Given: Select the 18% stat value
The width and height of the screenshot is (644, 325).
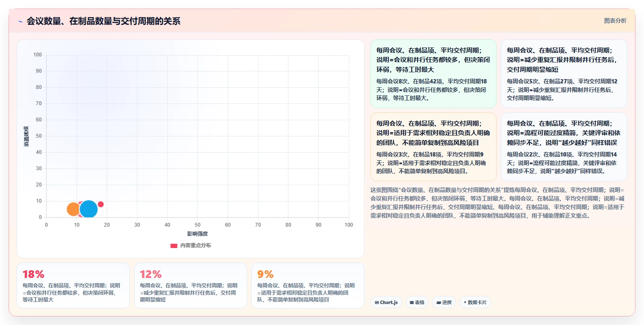Looking at the screenshot, I should coord(33,275).
